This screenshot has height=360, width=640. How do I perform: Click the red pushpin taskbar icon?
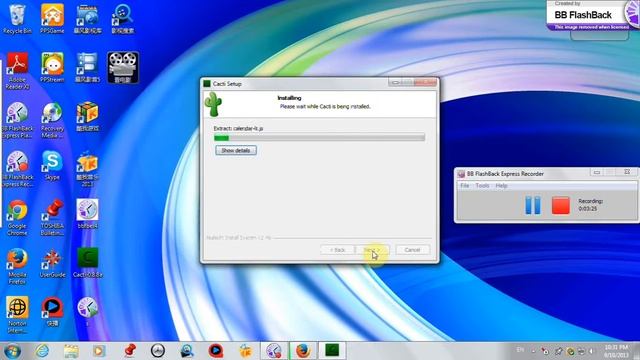[130, 351]
